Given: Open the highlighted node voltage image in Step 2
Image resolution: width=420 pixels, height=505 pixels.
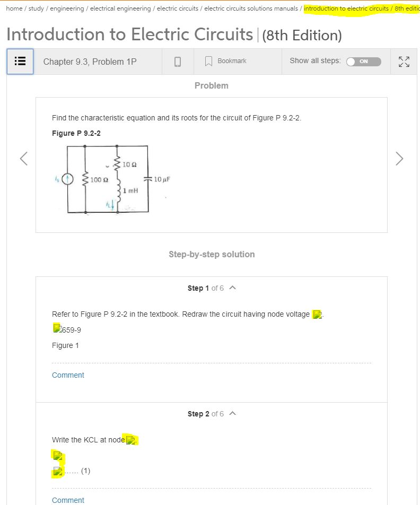Looking at the screenshot, I should pyautogui.click(x=130, y=439).
